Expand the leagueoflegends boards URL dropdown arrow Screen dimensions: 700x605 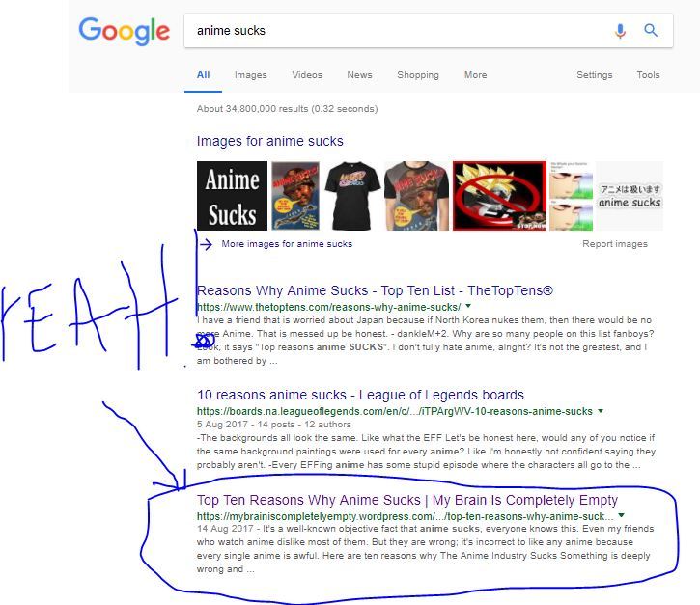click(601, 411)
